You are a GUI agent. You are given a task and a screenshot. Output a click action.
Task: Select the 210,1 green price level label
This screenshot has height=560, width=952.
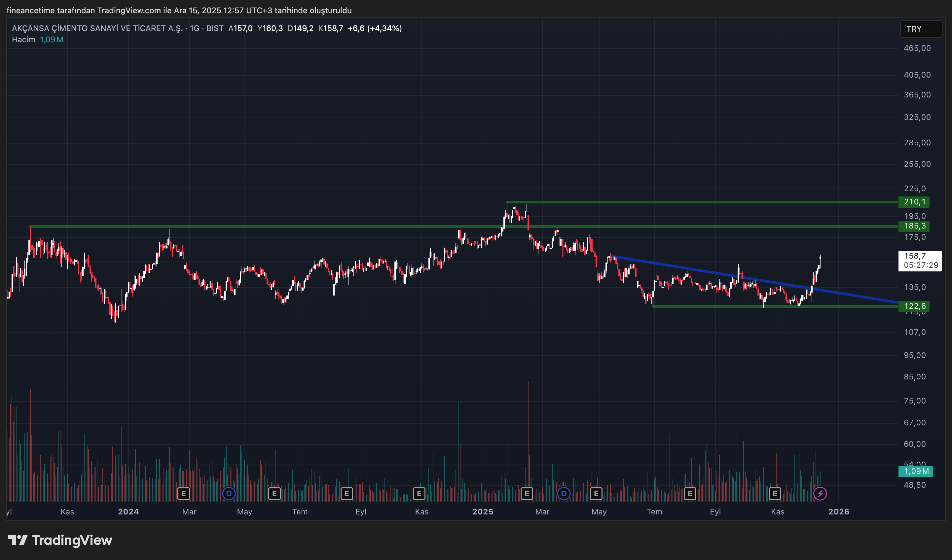click(x=914, y=202)
